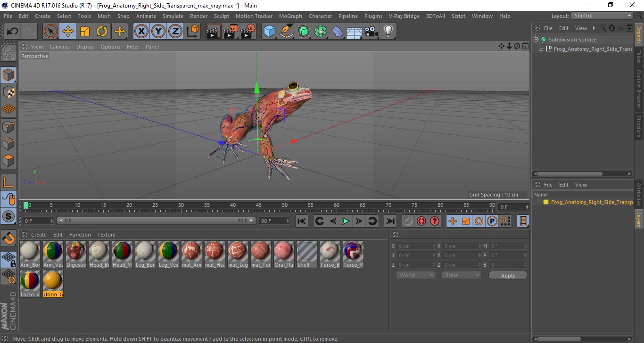Switch to the Takes side tab

tap(638, 57)
